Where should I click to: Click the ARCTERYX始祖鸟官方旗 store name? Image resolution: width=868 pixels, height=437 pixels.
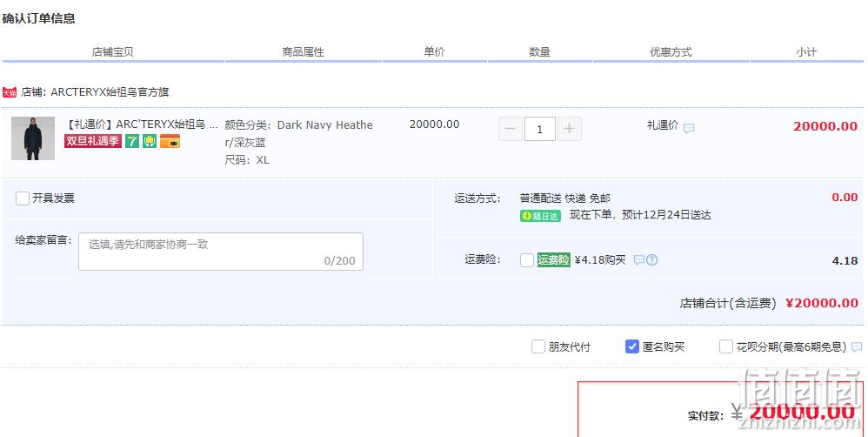tap(110, 92)
